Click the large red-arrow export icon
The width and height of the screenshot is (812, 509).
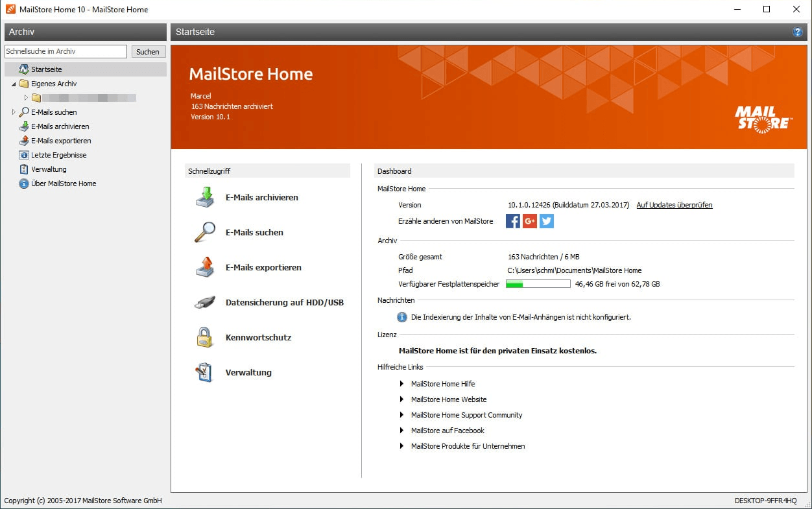[x=205, y=267]
